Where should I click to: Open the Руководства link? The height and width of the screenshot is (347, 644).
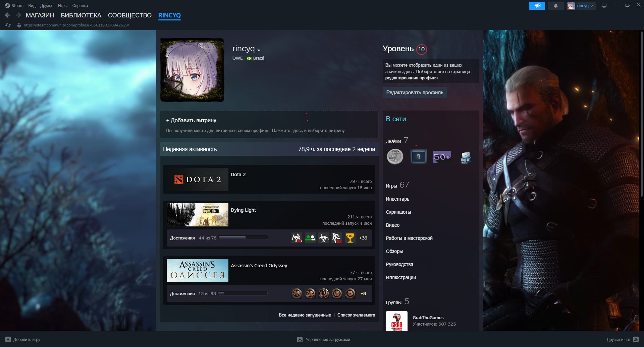point(399,264)
